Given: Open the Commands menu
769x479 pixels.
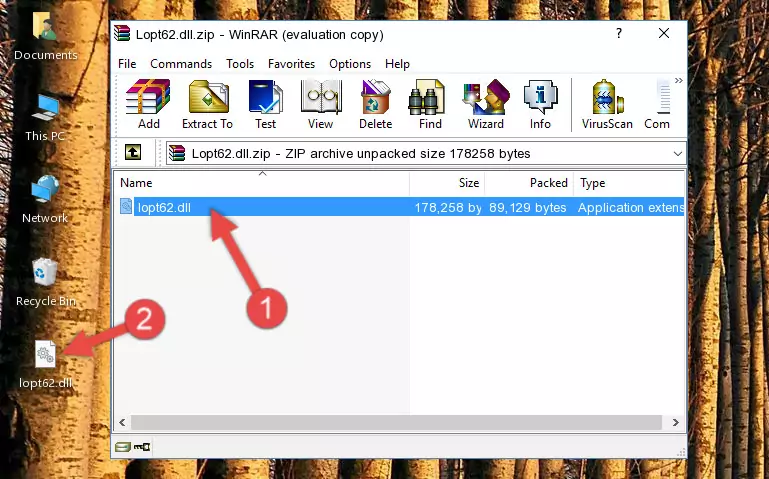Looking at the screenshot, I should [x=181, y=64].
